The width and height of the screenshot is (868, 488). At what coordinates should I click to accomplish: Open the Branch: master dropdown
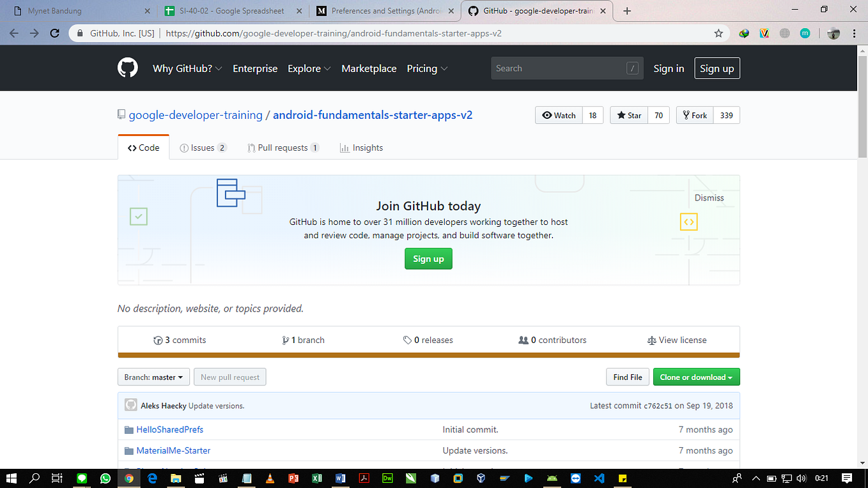[153, 377]
